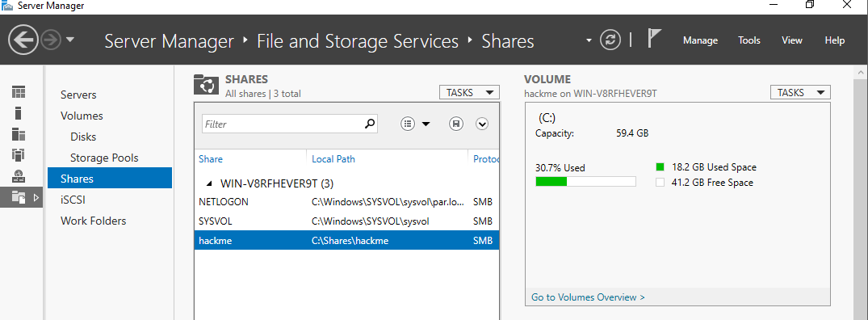868x320 pixels.
Task: Select Shares in navigation pane
Action: 110,179
